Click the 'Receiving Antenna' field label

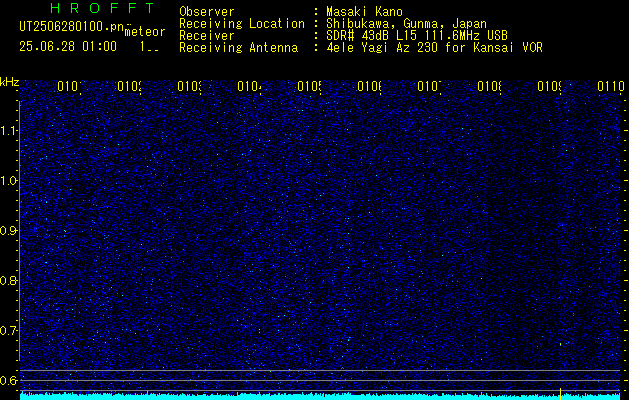click(x=239, y=48)
